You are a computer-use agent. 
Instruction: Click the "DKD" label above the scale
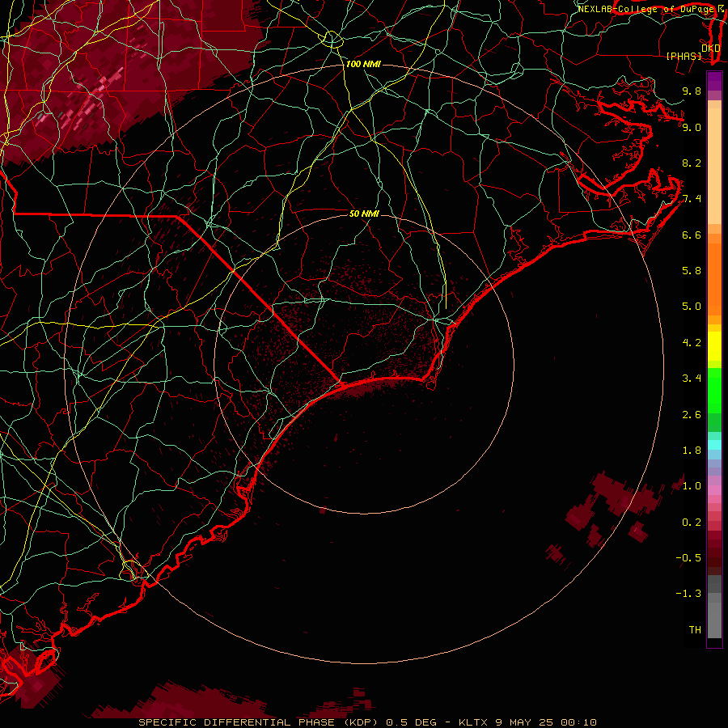coord(711,49)
